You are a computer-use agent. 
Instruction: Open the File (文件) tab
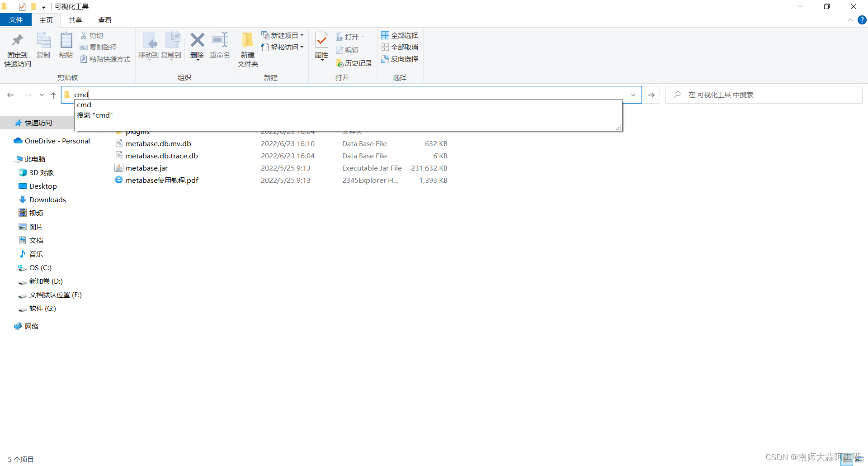click(x=16, y=20)
